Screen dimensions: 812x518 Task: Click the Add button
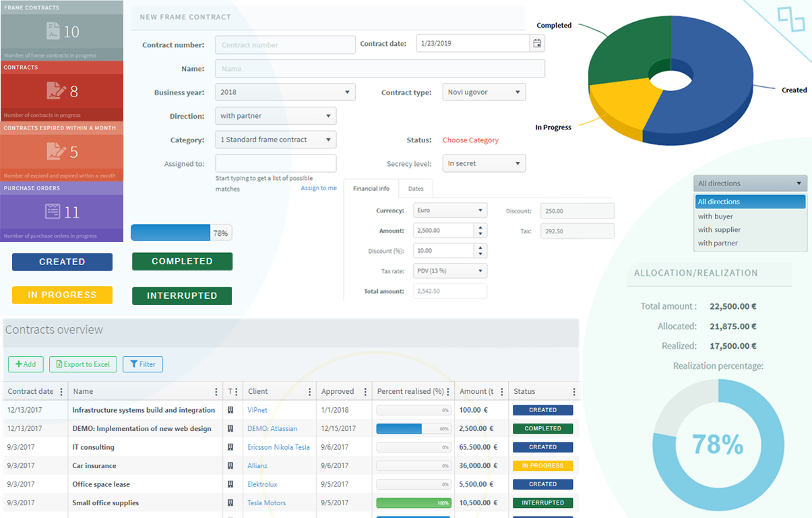[x=26, y=364]
